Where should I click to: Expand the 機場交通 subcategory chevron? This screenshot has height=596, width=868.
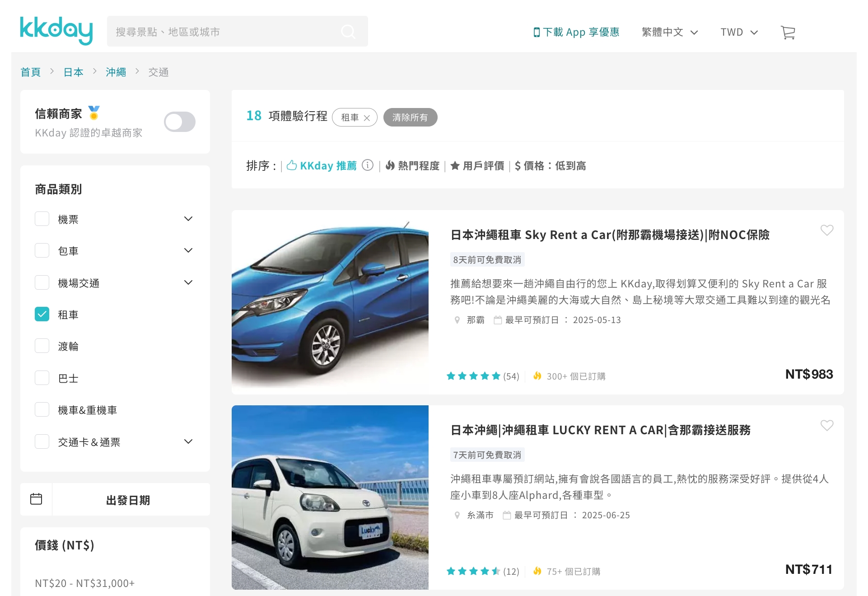pos(188,283)
